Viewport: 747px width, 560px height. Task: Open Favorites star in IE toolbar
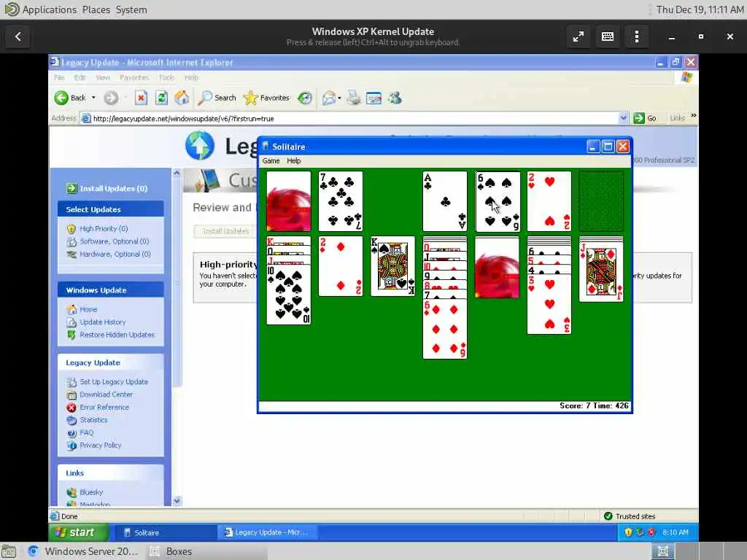(x=266, y=98)
